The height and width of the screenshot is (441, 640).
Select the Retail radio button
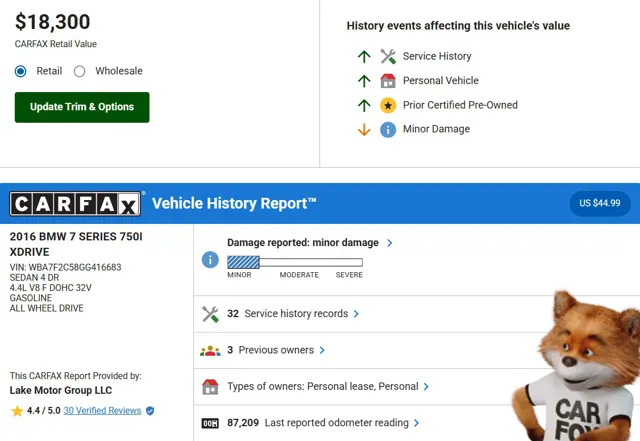pyautogui.click(x=21, y=71)
